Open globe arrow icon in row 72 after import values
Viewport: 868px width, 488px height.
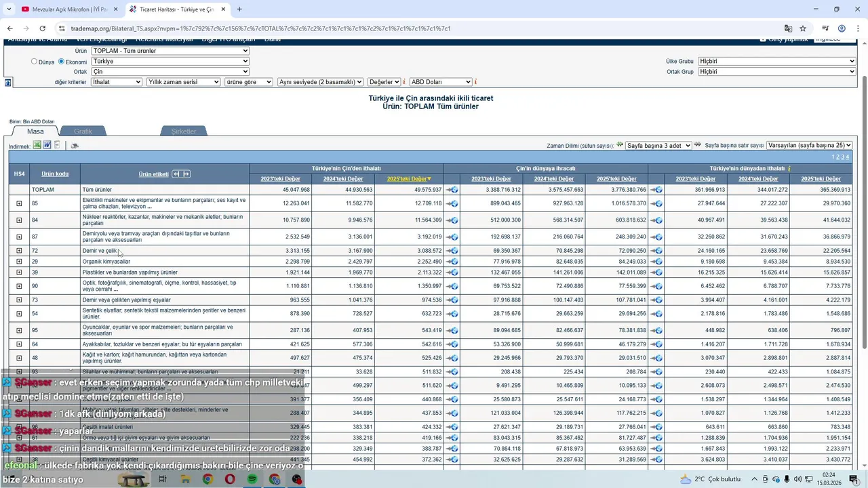452,251
